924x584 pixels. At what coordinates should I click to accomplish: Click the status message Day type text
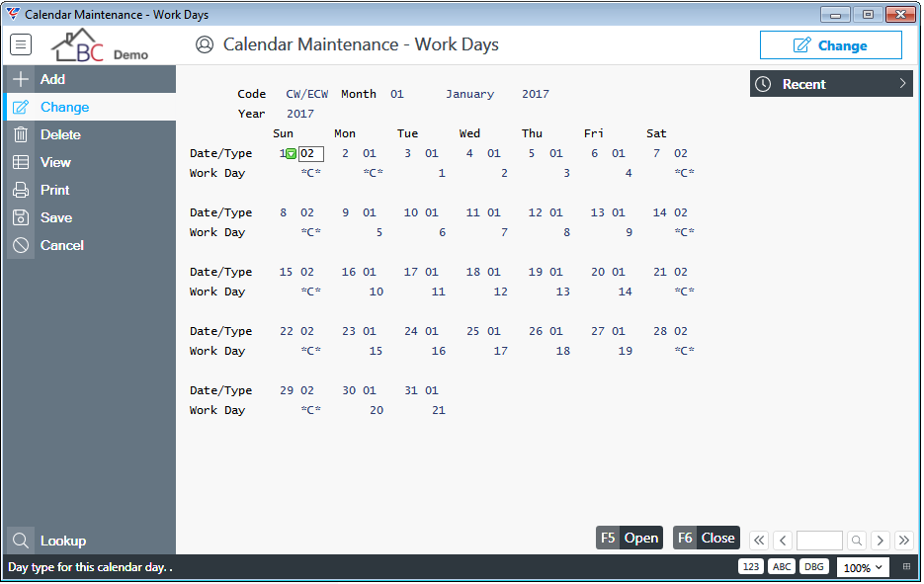pyautogui.click(x=90, y=567)
